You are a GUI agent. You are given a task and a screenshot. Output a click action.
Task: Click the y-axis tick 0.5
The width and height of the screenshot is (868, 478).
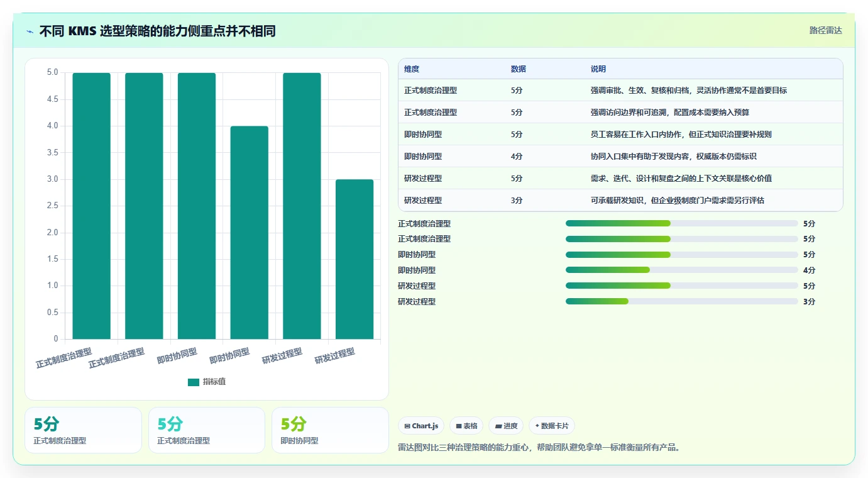pyautogui.click(x=52, y=313)
